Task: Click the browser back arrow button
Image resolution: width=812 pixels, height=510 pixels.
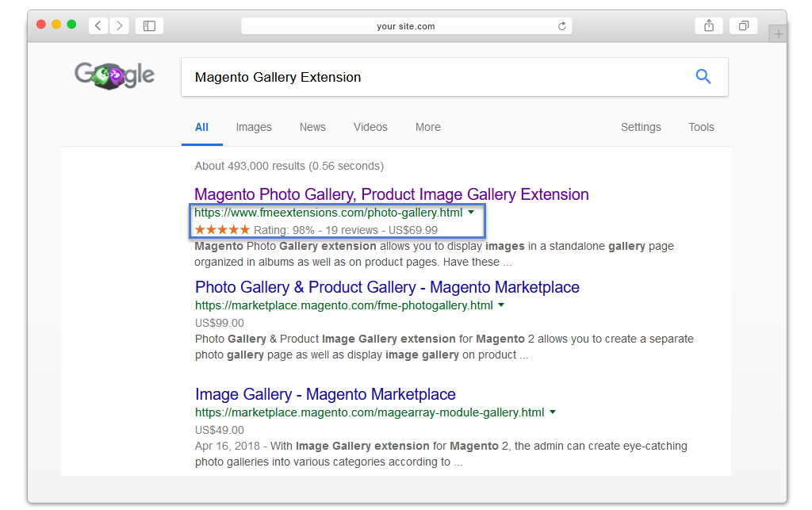Action: [98, 25]
